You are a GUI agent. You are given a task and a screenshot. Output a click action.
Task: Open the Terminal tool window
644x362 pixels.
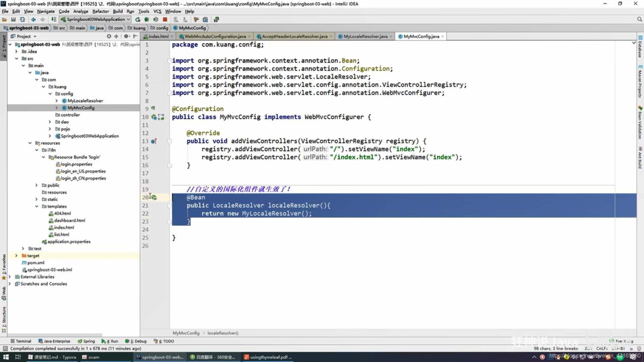[x=21, y=341]
